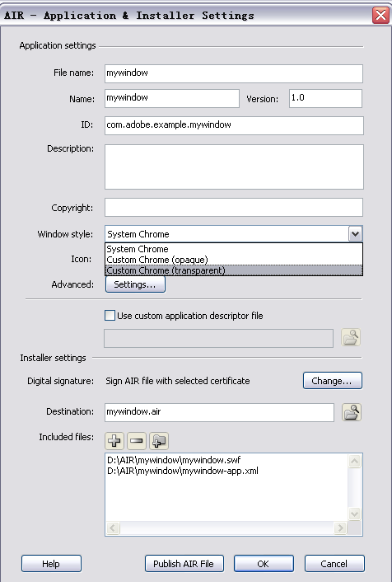The height and width of the screenshot is (582, 392).
Task: Click the Help button
Action: 51,563
